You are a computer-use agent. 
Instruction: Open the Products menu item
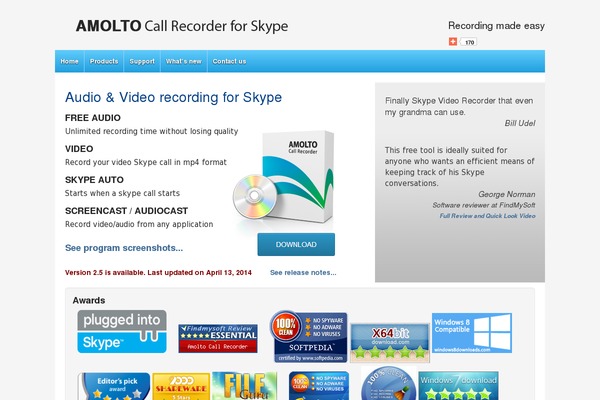pyautogui.click(x=104, y=61)
